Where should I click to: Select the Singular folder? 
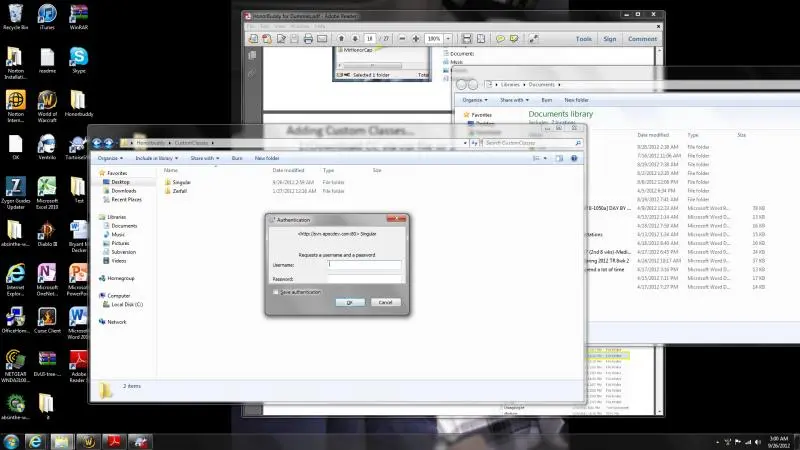coord(180,182)
